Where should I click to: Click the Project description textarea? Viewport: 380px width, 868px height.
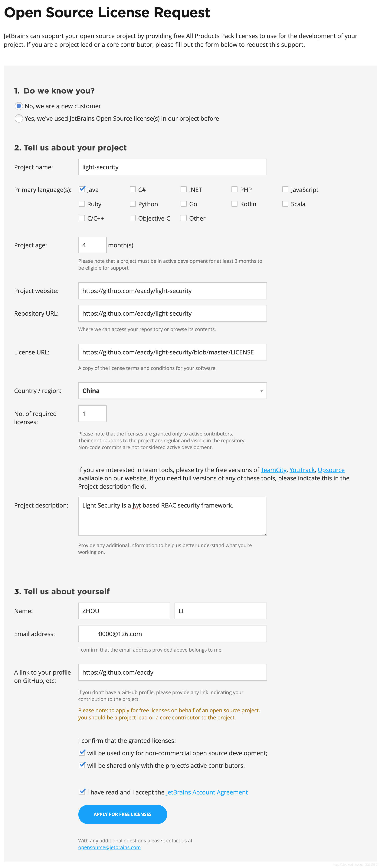[x=172, y=516]
